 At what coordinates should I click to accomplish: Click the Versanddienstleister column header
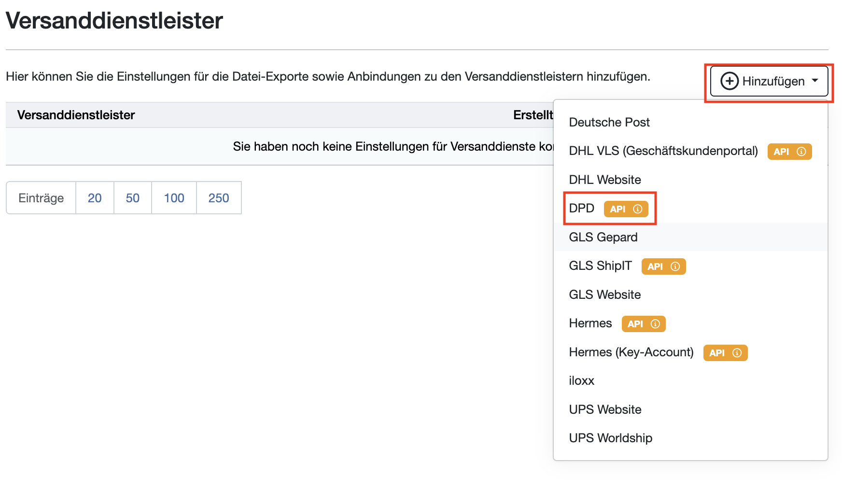coord(76,115)
